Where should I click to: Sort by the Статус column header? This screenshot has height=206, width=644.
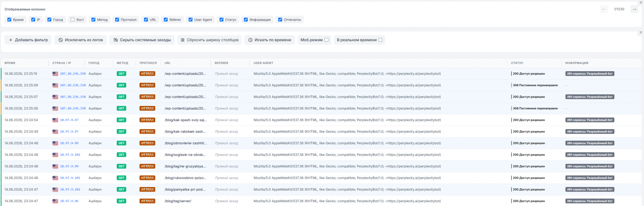point(517,63)
